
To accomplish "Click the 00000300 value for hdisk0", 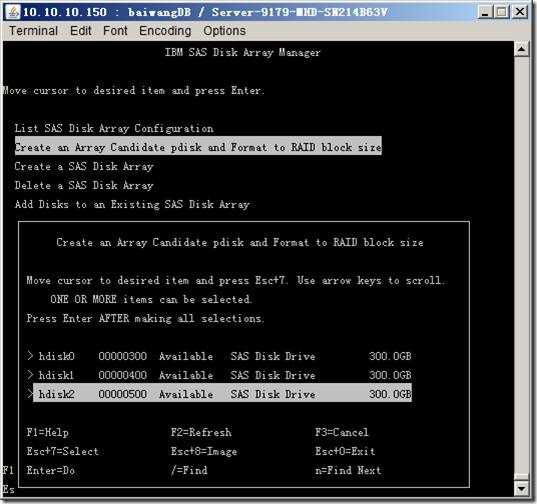I will (123, 356).
